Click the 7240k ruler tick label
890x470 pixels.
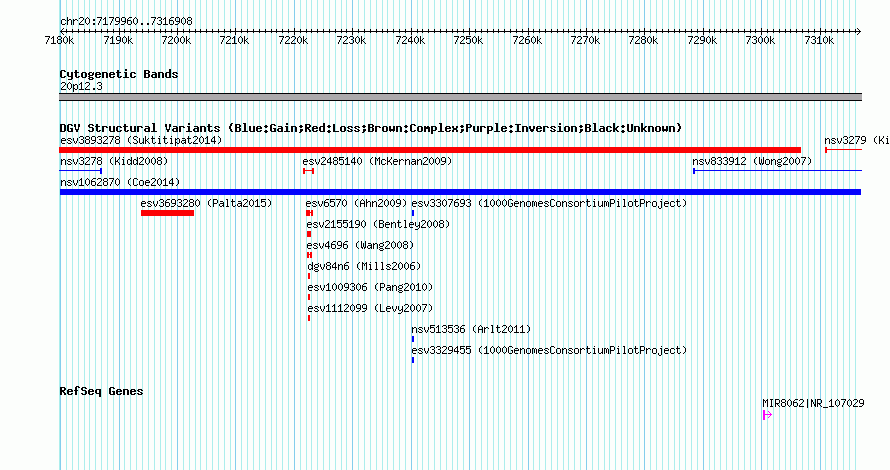(410, 40)
